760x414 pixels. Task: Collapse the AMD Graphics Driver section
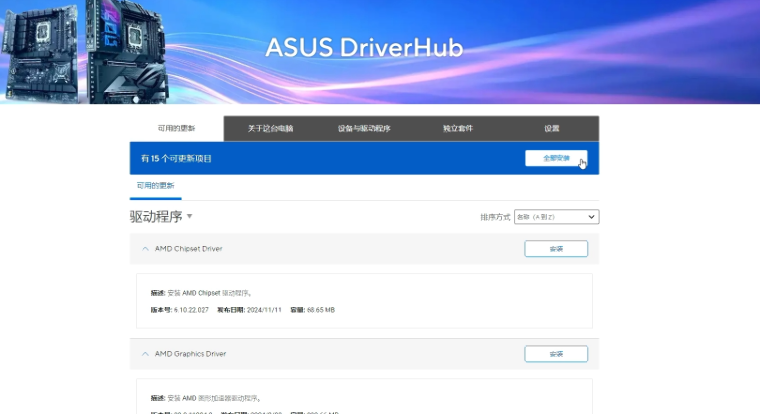[145, 354]
